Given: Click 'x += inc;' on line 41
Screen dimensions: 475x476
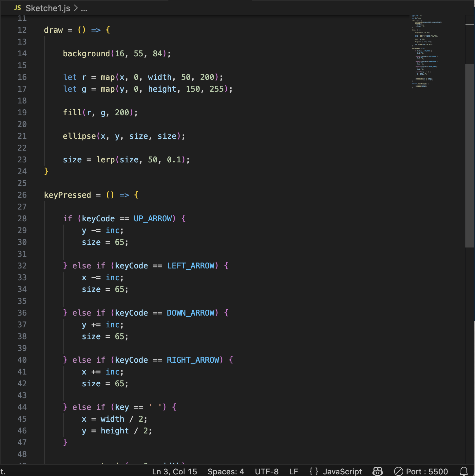Looking at the screenshot, I should (x=103, y=372).
